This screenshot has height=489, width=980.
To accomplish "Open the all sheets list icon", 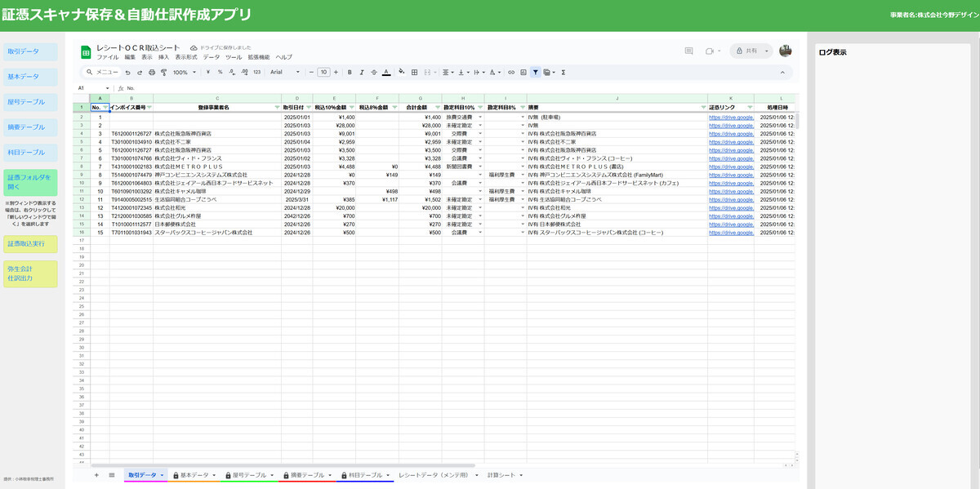I will 111,474.
